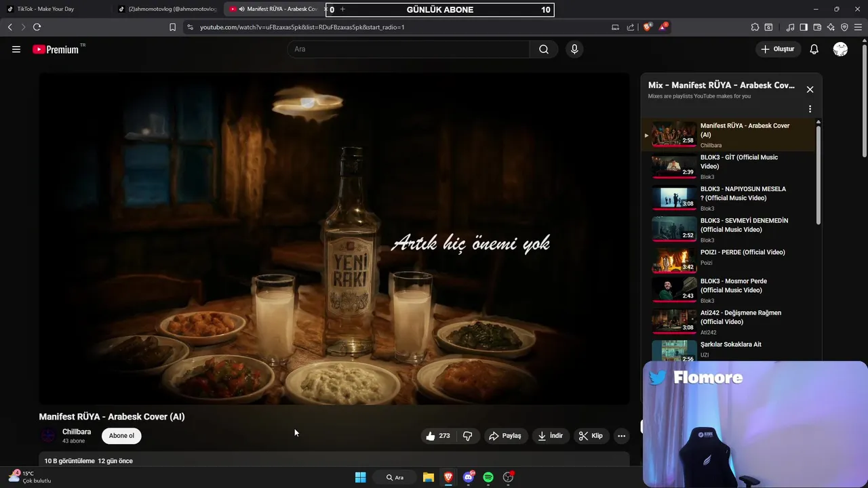Subscribe using the Abone ol button
The image size is (868, 488).
[122, 436]
